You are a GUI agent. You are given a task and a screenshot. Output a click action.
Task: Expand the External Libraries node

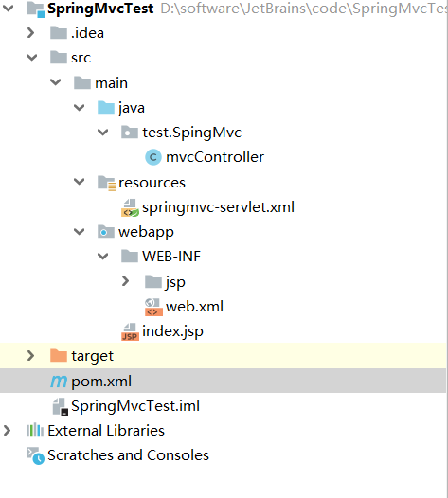(x=7, y=431)
